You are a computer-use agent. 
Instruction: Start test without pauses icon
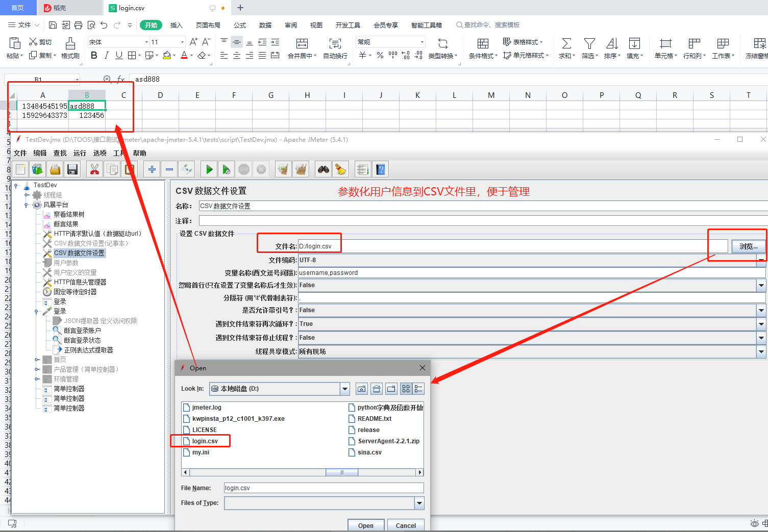pyautogui.click(x=227, y=169)
